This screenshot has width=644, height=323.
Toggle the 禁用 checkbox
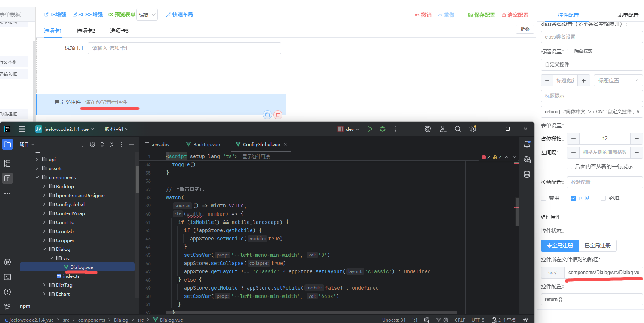[543, 198]
